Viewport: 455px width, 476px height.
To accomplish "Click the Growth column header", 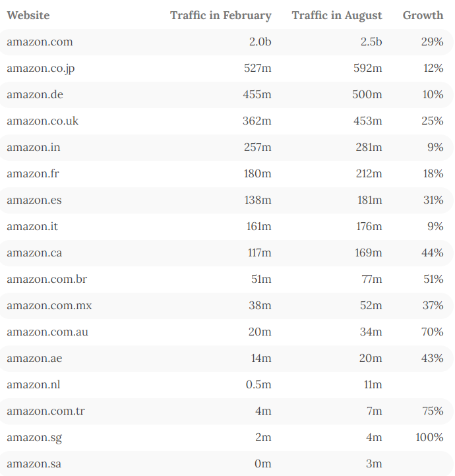I will click(x=423, y=15).
